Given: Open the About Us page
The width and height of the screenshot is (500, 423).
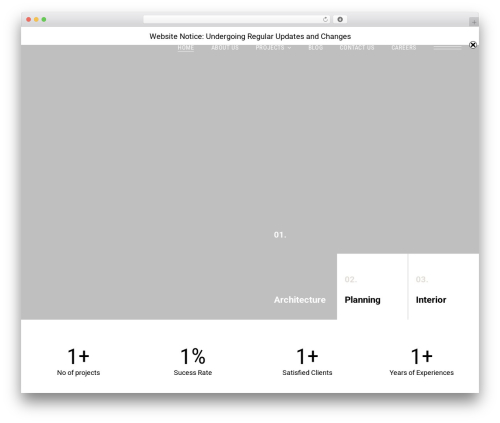Looking at the screenshot, I should tap(225, 48).
